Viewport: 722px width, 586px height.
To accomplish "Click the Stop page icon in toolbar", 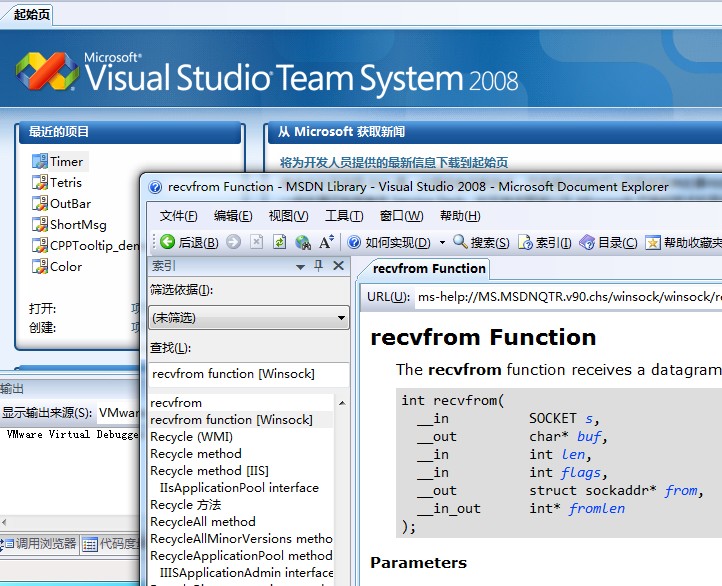I will 256,242.
